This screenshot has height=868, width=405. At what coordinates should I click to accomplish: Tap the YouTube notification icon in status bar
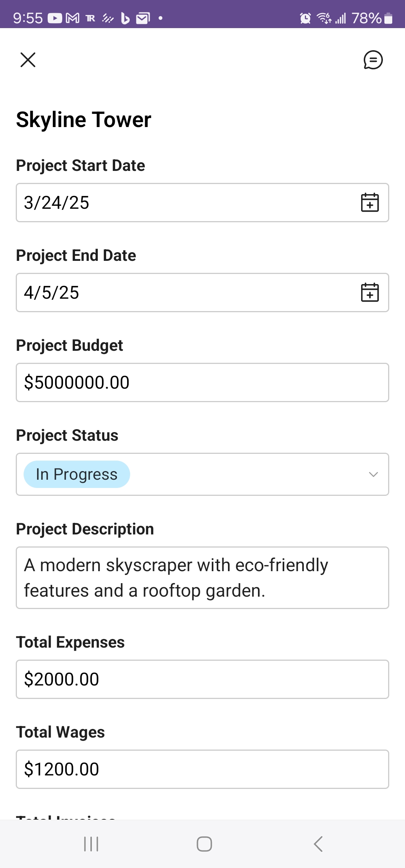click(55, 18)
